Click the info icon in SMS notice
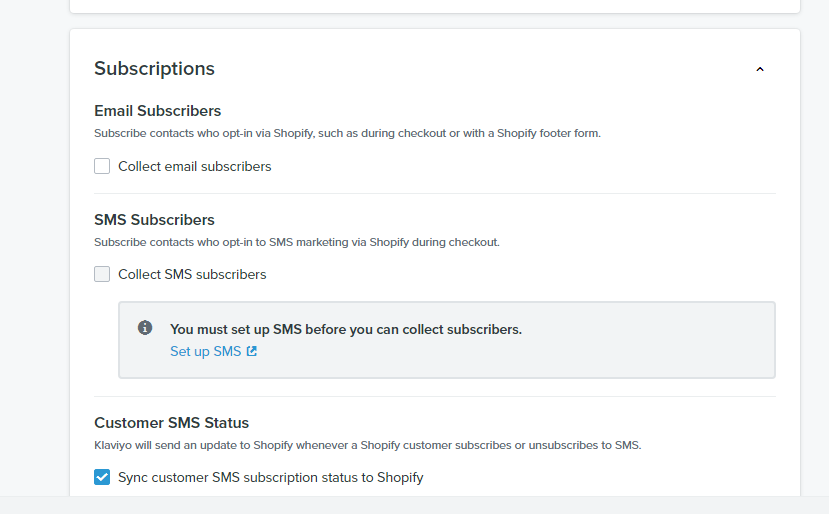 tap(145, 328)
